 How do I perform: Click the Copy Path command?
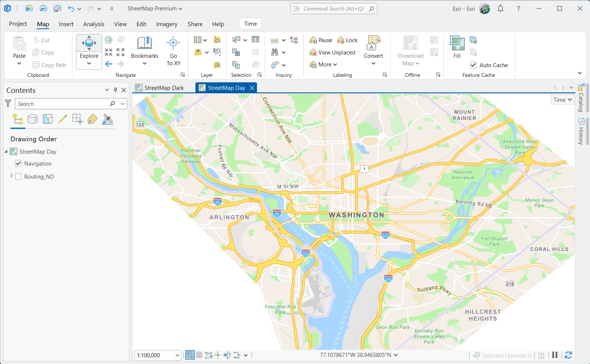point(49,65)
